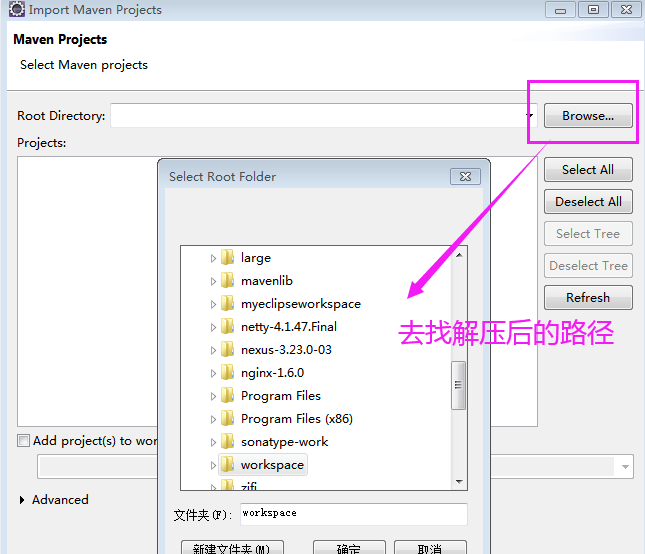Expand the large folder node
This screenshot has height=554, width=645.
213,258
